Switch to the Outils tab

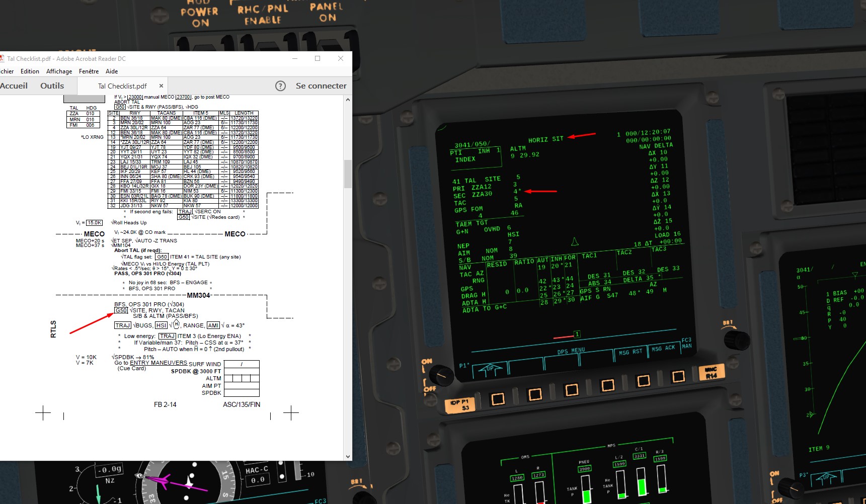[x=52, y=86]
